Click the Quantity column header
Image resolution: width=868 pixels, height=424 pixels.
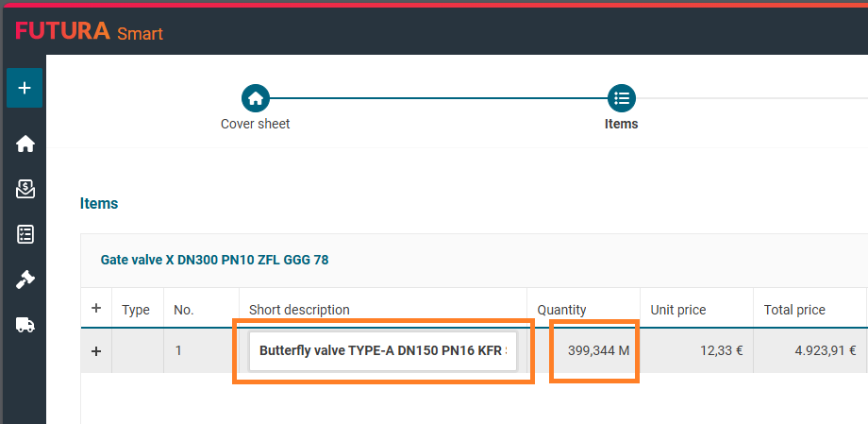561,310
